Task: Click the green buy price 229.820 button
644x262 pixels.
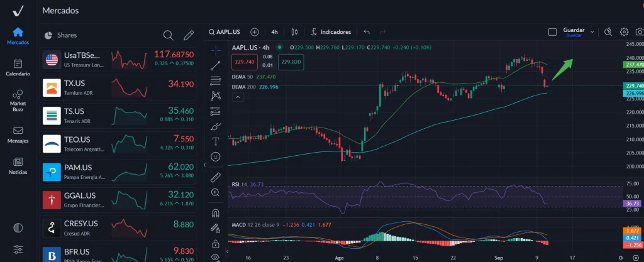Action: coord(291,62)
